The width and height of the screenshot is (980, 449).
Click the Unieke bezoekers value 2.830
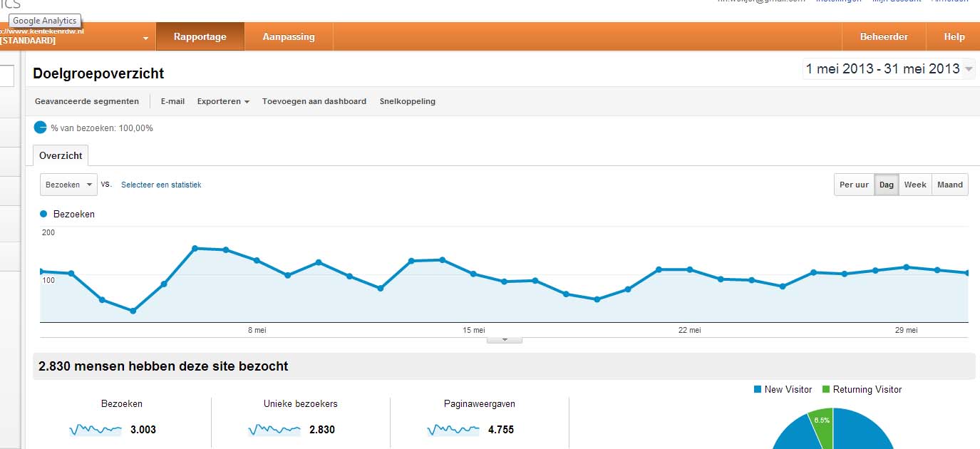[x=322, y=430]
